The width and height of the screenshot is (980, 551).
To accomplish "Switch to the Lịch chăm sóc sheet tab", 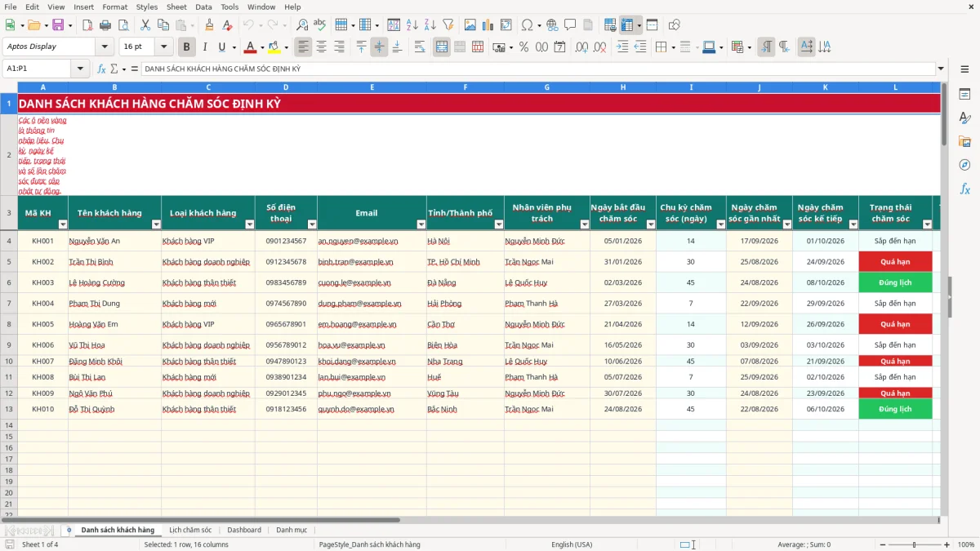I will click(x=190, y=530).
